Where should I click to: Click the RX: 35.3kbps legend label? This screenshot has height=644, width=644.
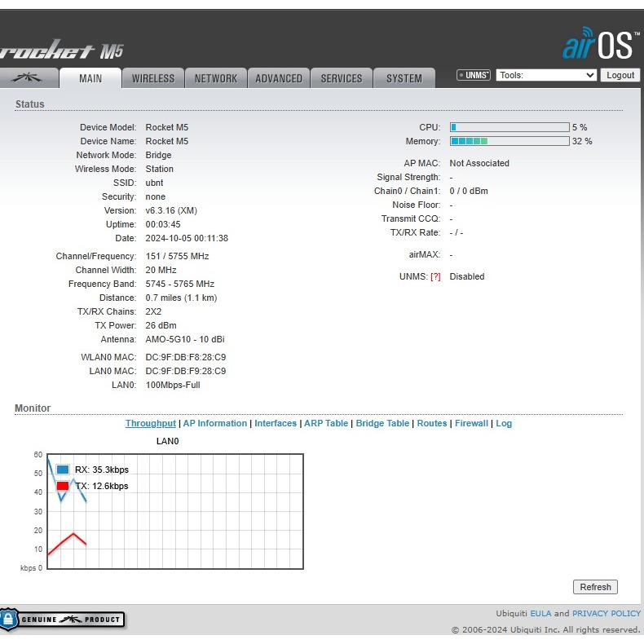click(x=102, y=470)
